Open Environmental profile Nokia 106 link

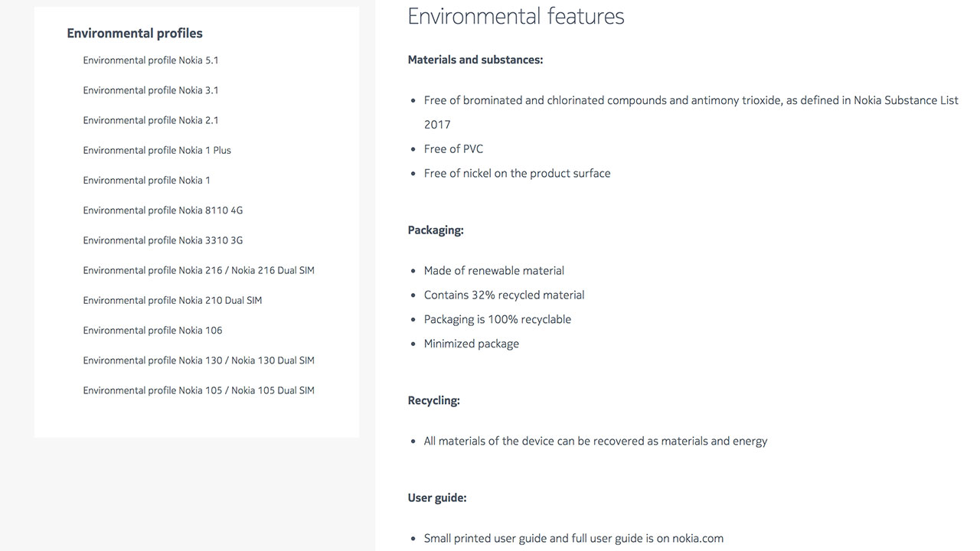153,330
